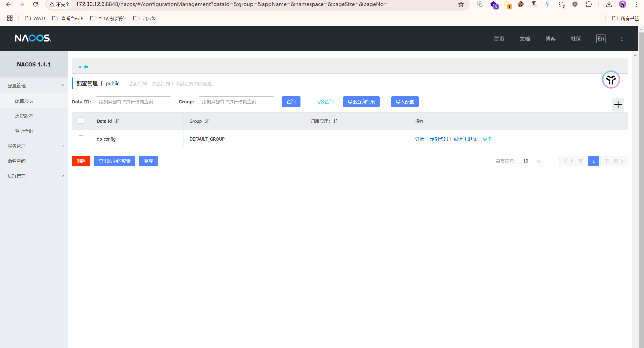The image size is (644, 348).
Task: Open the browser three-dot menu
Action: 636,4
